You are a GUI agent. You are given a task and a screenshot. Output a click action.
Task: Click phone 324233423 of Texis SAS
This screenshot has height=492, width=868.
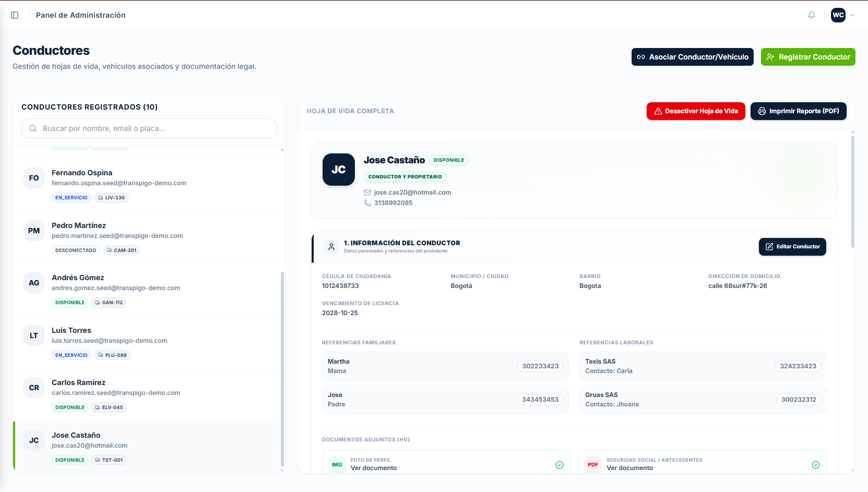(x=798, y=366)
